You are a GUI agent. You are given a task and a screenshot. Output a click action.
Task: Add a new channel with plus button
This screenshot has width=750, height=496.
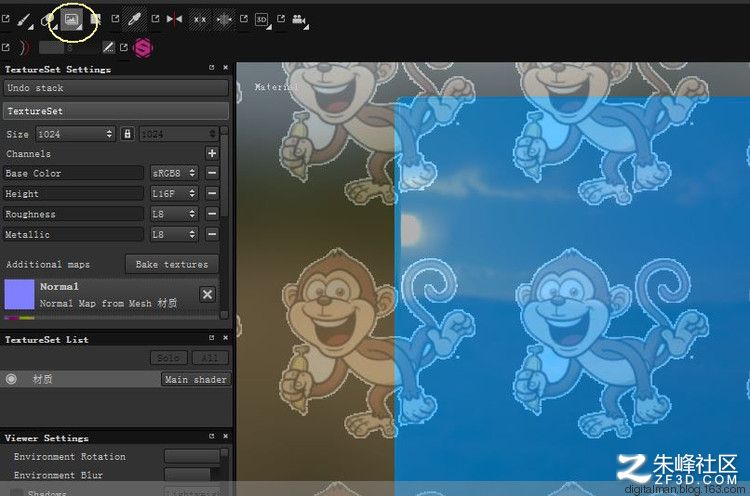click(212, 153)
